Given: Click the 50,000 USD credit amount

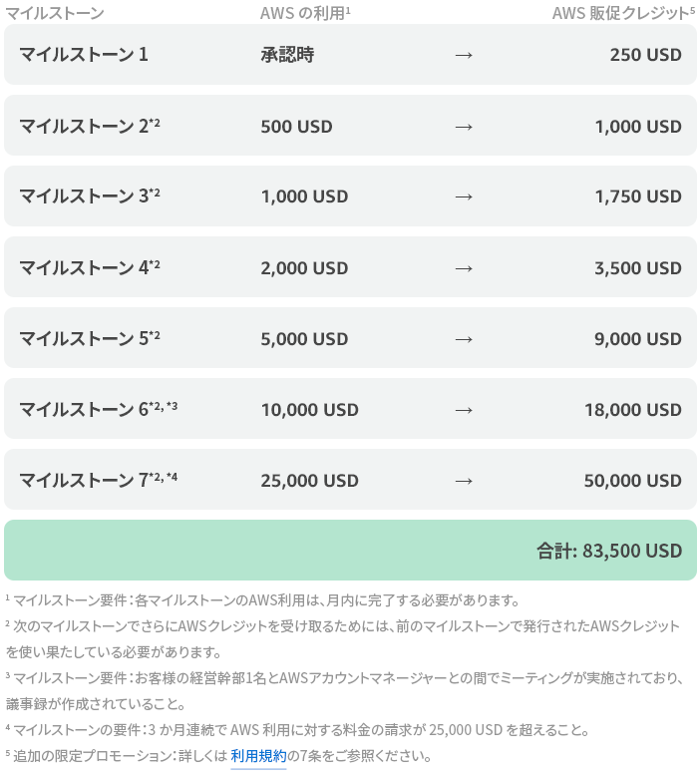Looking at the screenshot, I should 632,481.
